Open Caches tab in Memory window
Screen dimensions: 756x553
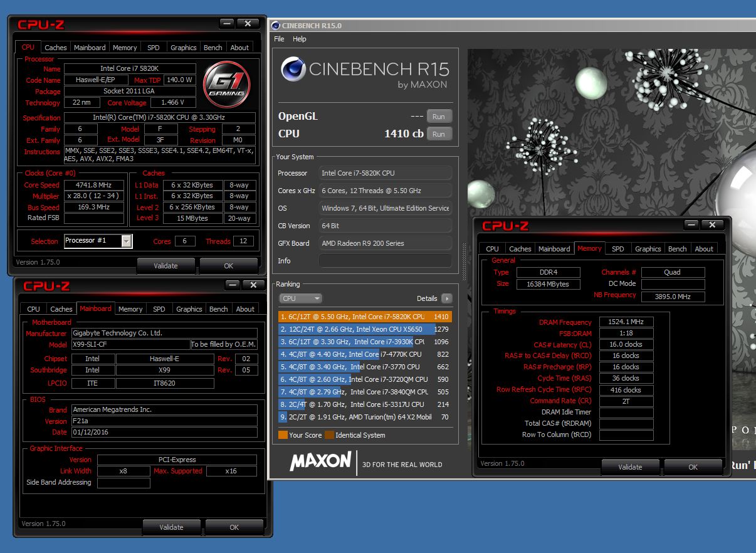[520, 249]
